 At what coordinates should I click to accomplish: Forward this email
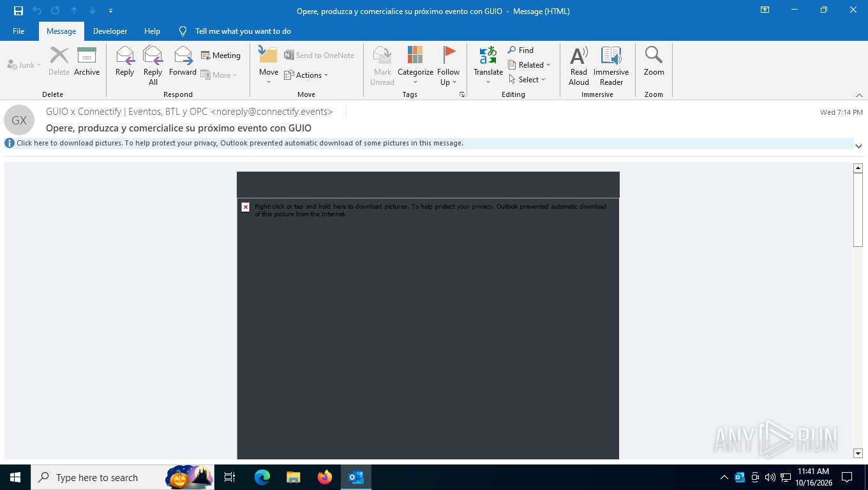point(183,61)
